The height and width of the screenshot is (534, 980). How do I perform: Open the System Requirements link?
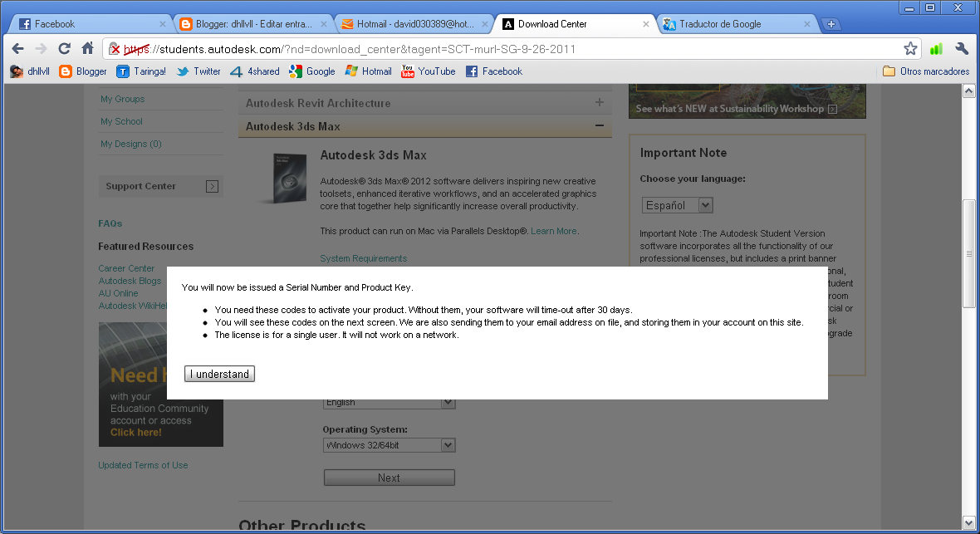click(363, 258)
